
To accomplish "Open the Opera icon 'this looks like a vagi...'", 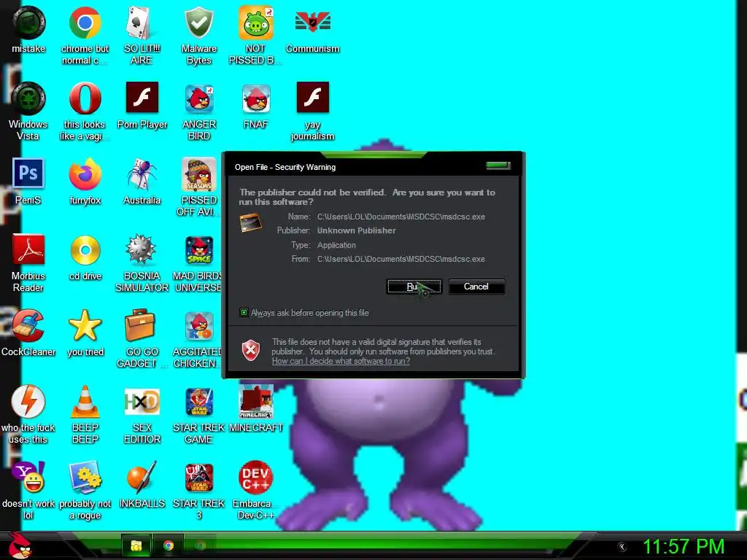I will [x=85, y=98].
